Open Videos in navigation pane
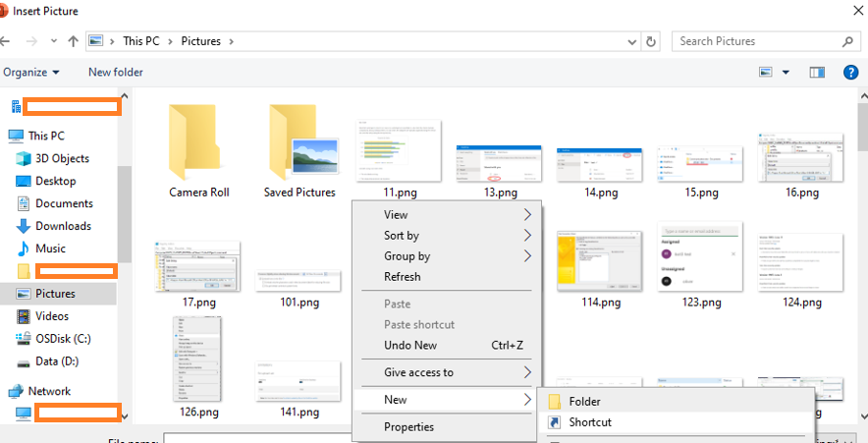 (52, 316)
